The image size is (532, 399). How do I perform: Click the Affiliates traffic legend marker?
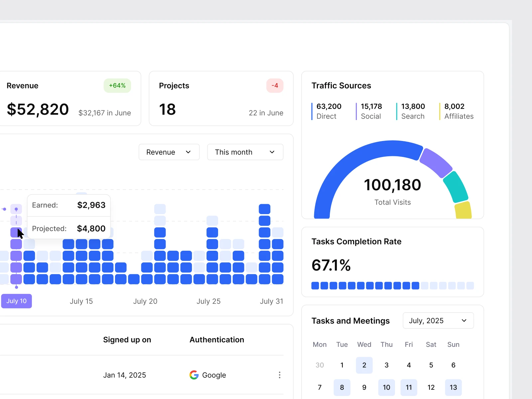click(x=440, y=111)
